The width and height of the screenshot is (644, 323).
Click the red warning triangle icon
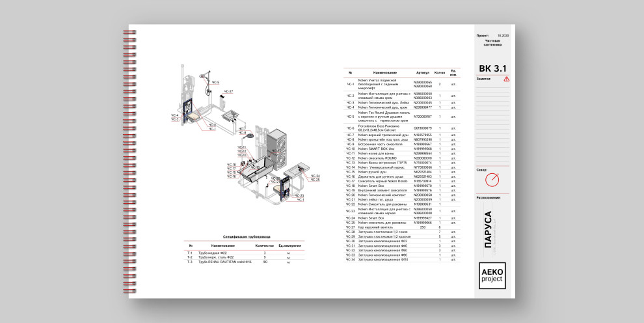click(506, 79)
